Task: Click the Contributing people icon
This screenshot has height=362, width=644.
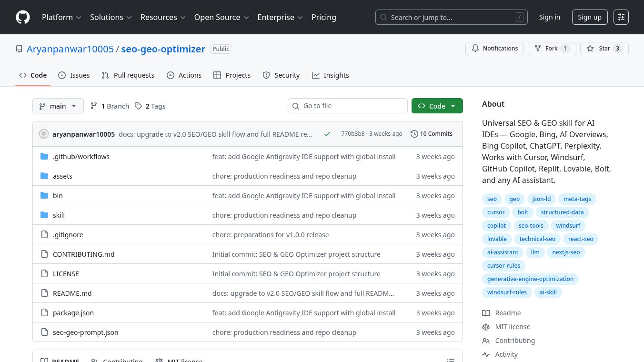Action: (486, 341)
